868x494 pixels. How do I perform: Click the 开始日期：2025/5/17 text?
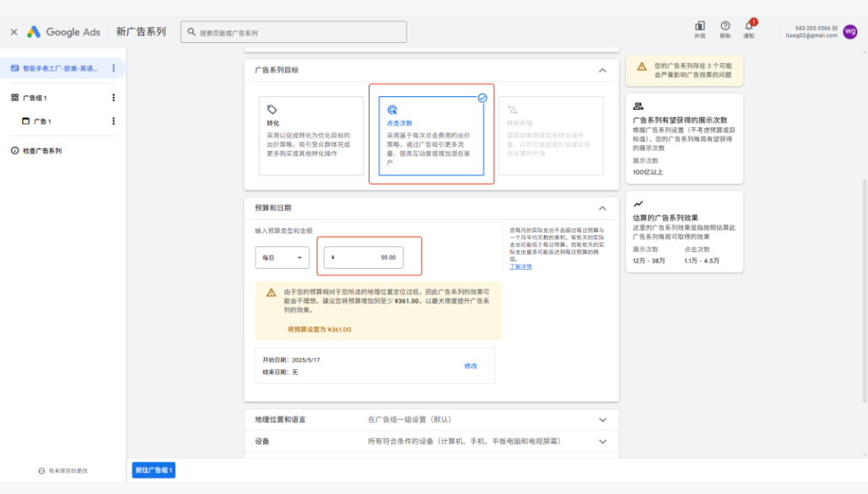pos(291,360)
